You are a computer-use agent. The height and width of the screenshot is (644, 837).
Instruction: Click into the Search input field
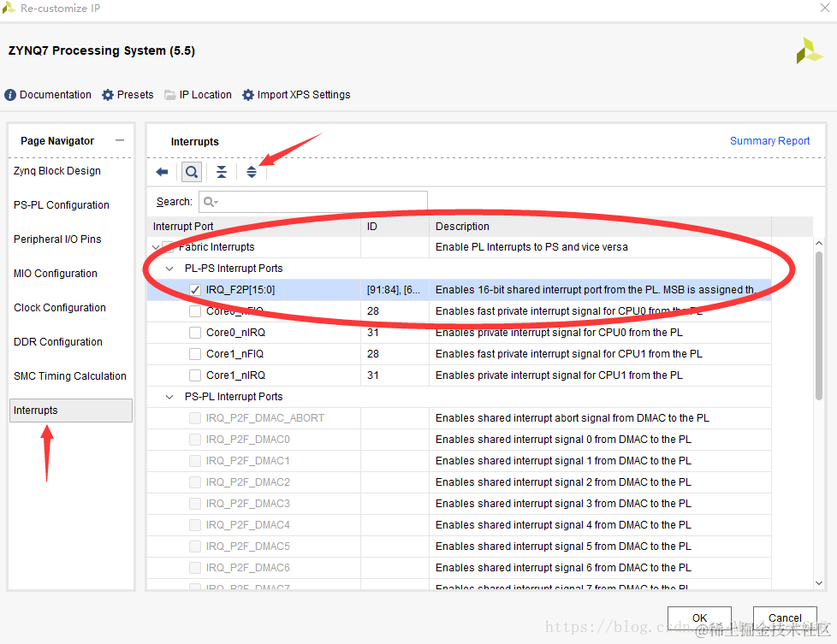coord(313,202)
